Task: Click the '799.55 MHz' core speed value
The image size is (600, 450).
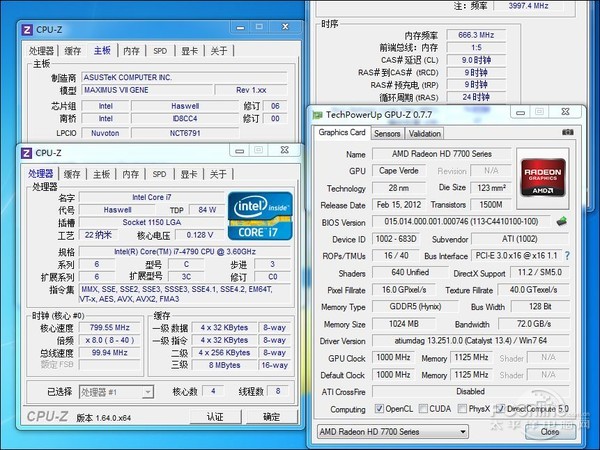Action: [x=109, y=328]
